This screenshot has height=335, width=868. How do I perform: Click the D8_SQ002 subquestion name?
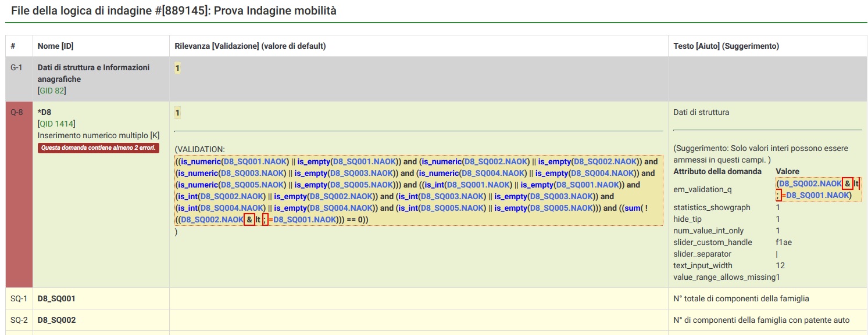[56, 320]
